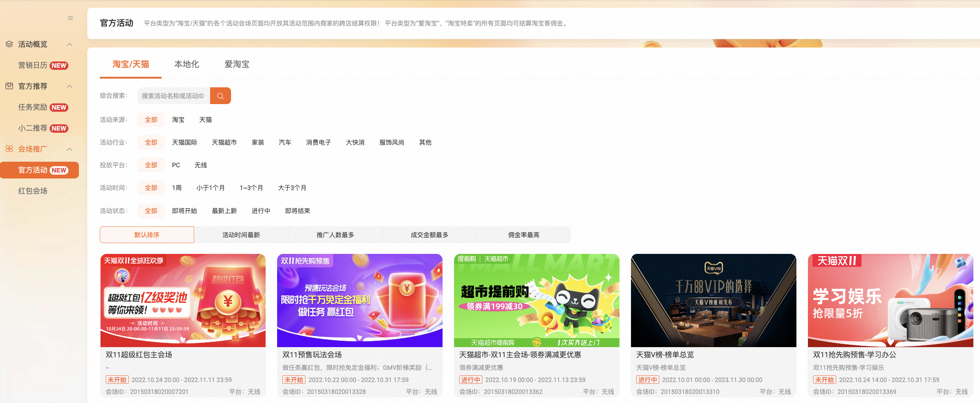Filter 活动状态 by 最新上新
The image size is (980, 403).
click(x=224, y=211)
